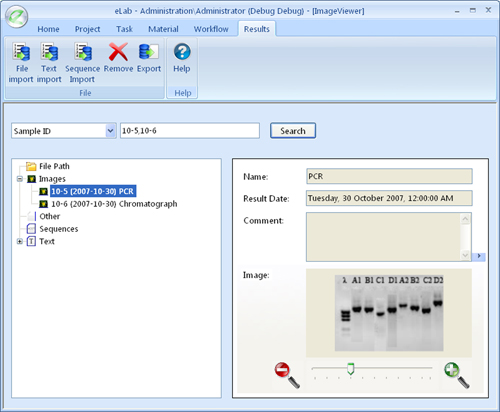The height and width of the screenshot is (412, 500).
Task: Click the Text import icon
Action: point(49,52)
